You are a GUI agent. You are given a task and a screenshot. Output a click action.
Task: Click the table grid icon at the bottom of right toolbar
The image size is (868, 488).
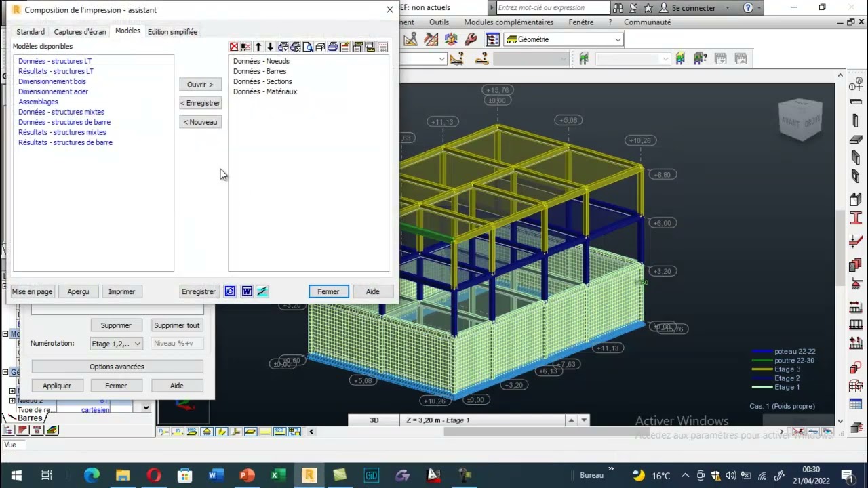(x=856, y=405)
